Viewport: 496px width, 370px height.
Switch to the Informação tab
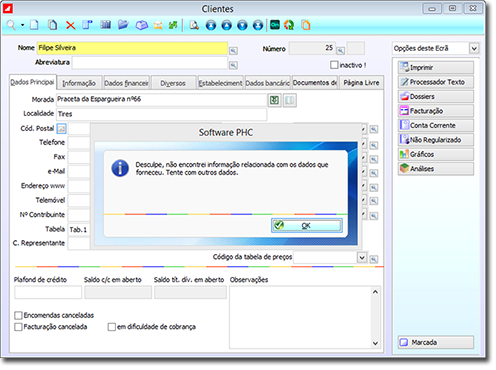[79, 83]
